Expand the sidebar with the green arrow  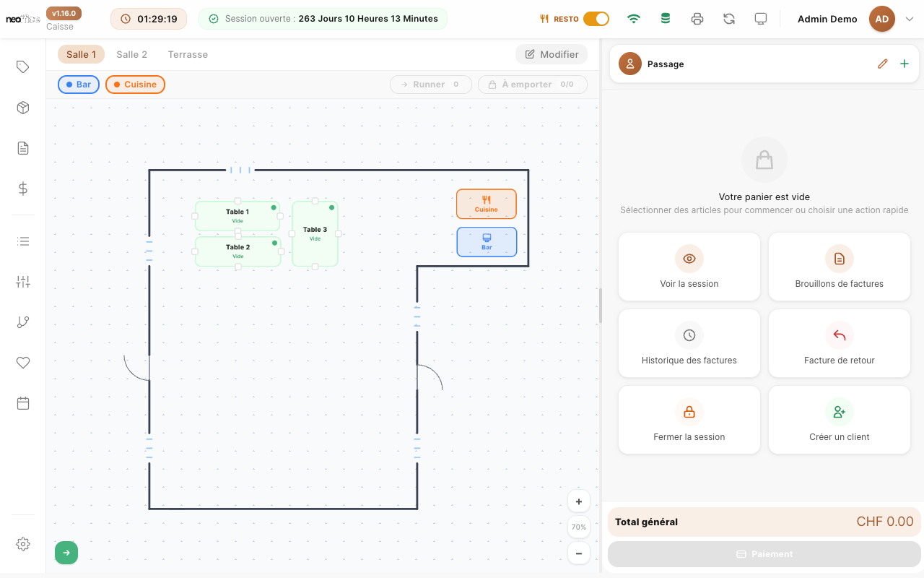pos(66,553)
